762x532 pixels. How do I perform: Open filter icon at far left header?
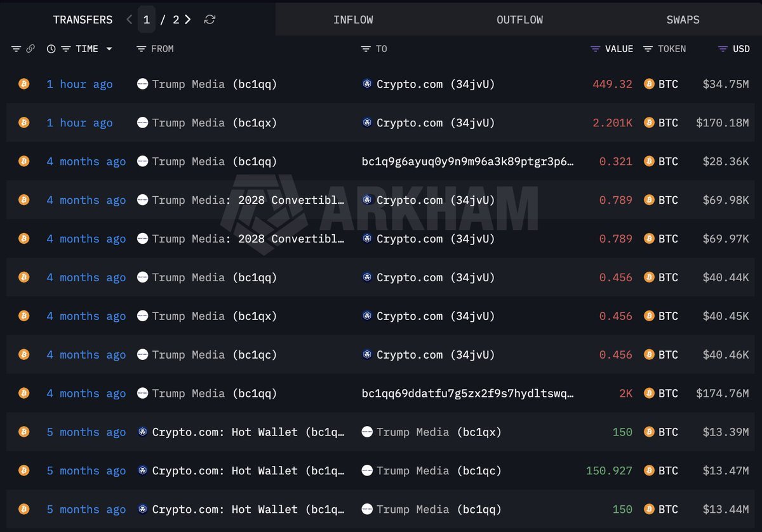pyautogui.click(x=16, y=49)
